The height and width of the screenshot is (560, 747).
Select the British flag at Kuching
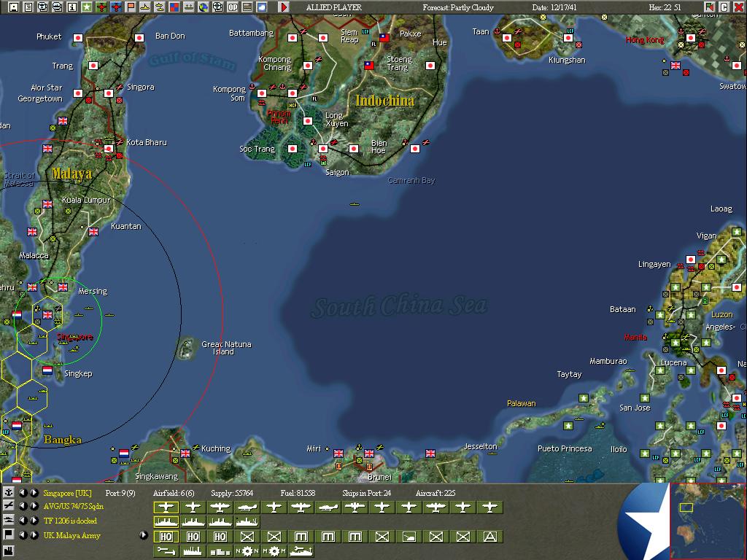185,454
